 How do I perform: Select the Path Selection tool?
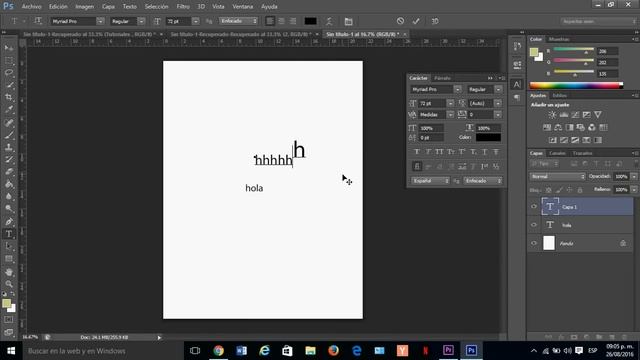[x=9, y=247]
